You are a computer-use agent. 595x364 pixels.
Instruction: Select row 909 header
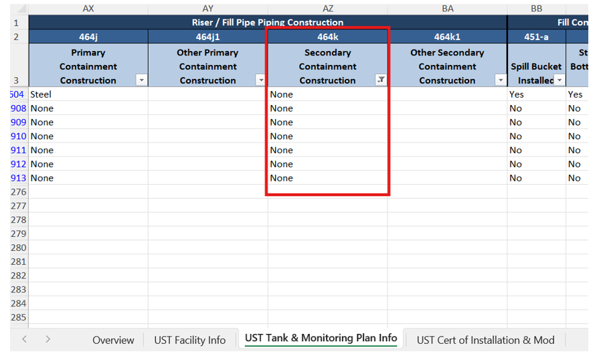pyautogui.click(x=19, y=122)
